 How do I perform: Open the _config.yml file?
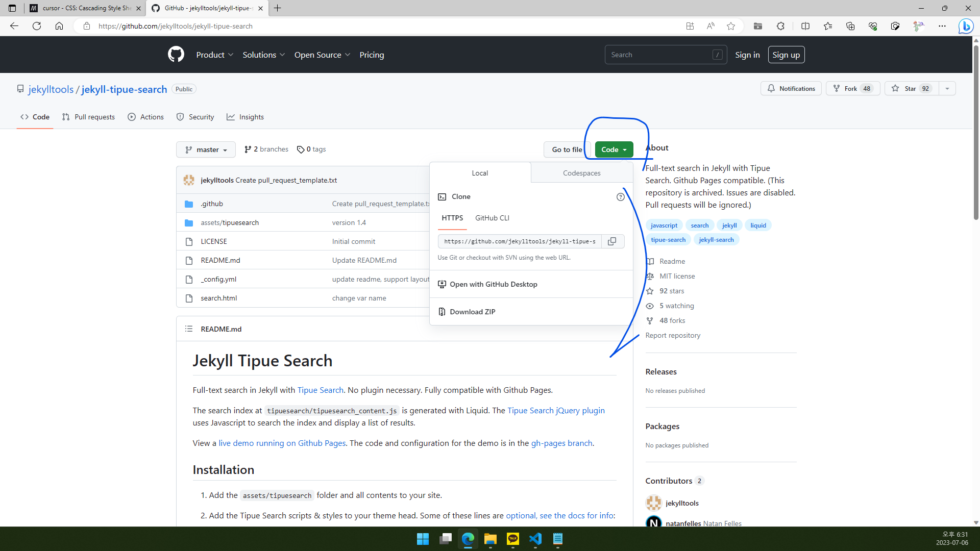[218, 279]
